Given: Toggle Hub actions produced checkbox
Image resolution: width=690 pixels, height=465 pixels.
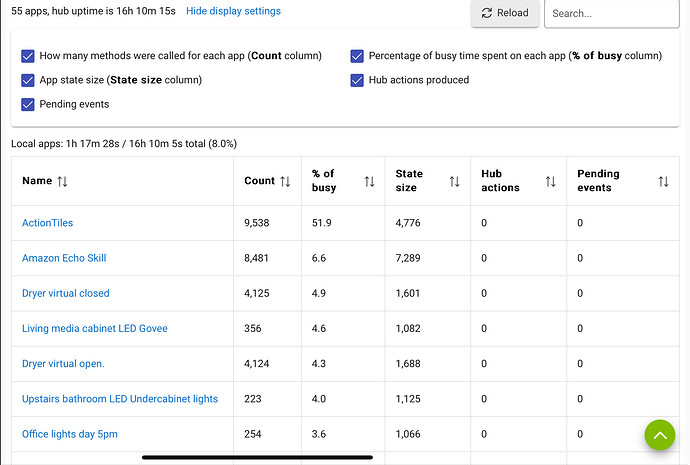Looking at the screenshot, I should (x=357, y=80).
